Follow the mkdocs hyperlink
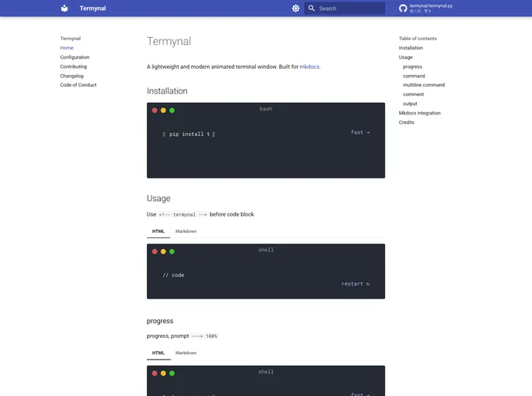 pyautogui.click(x=309, y=67)
